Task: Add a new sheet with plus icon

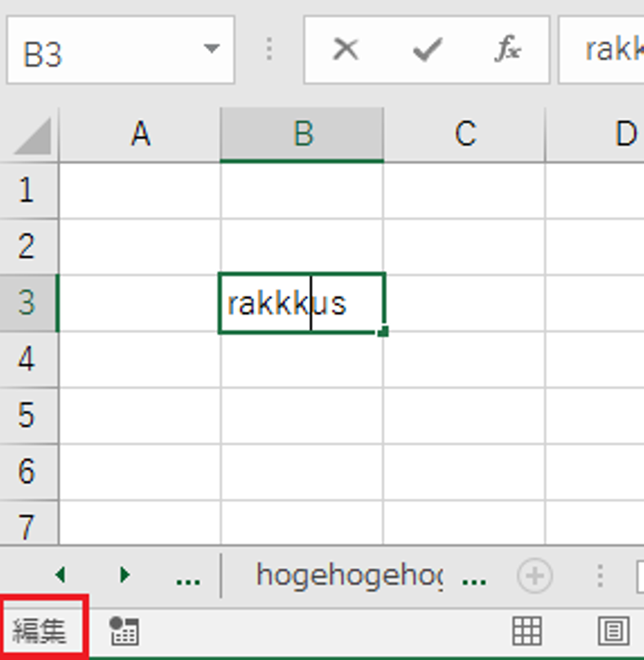Action: click(x=534, y=576)
